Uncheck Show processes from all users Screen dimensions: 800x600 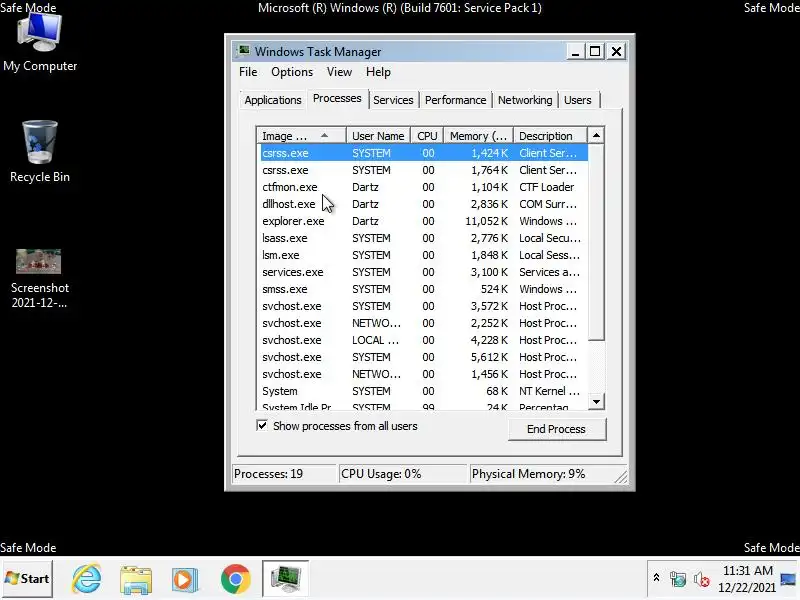(x=262, y=426)
